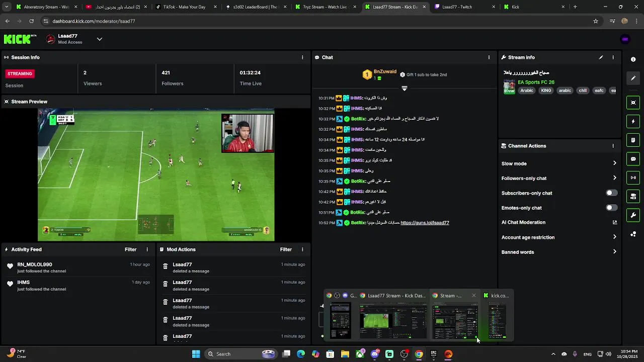Show hidden system tray icons
Viewport: 644px width, 362px height.
click(553, 354)
